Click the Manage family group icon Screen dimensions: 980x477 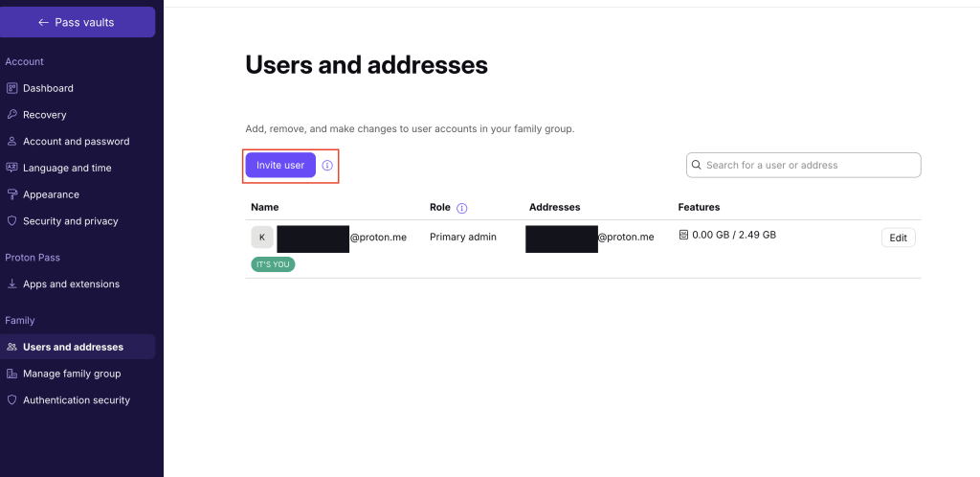(x=12, y=374)
